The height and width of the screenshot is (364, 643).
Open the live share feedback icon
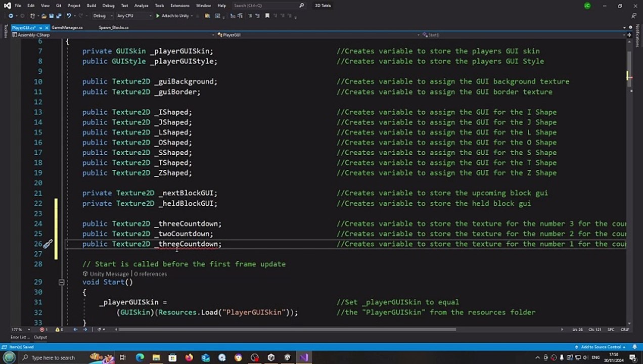[633, 16]
